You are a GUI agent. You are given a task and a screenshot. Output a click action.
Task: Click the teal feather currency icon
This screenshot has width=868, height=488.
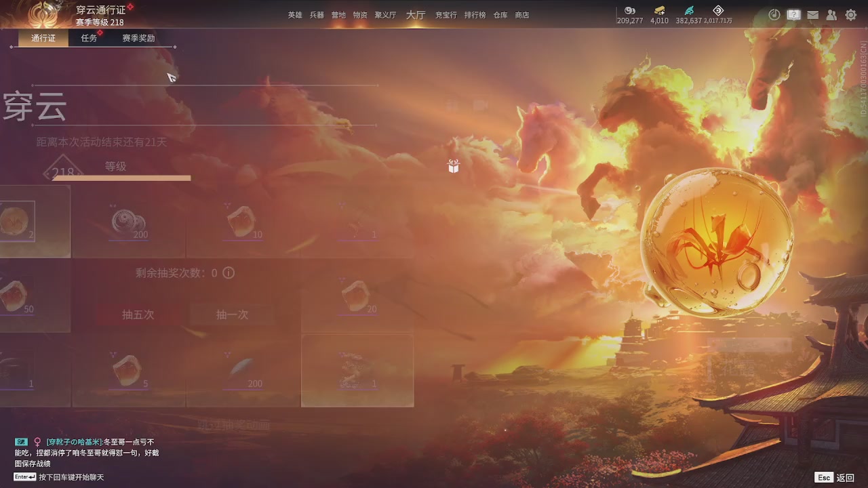[689, 10]
